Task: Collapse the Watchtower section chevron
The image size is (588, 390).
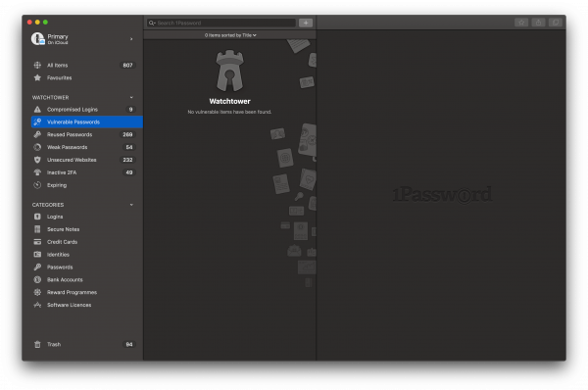Action: (131, 98)
